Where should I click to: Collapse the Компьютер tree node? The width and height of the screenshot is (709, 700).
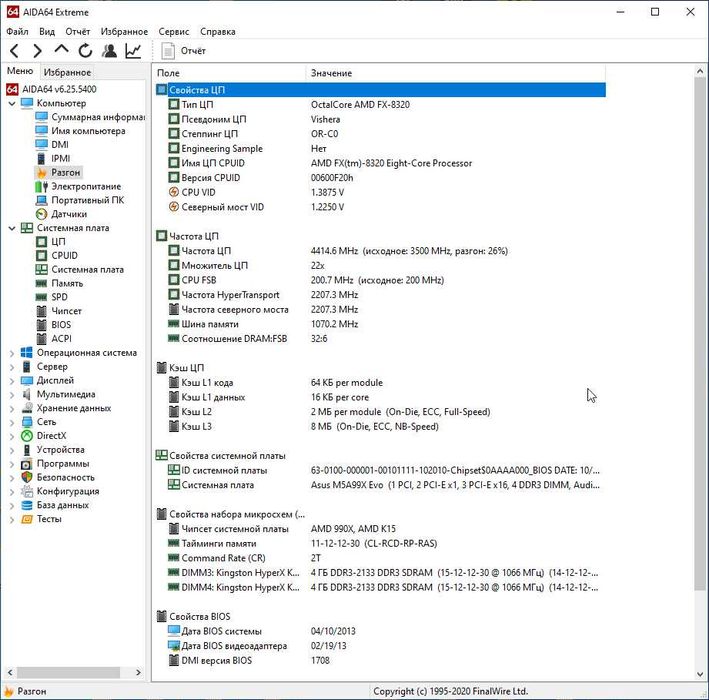pos(12,104)
